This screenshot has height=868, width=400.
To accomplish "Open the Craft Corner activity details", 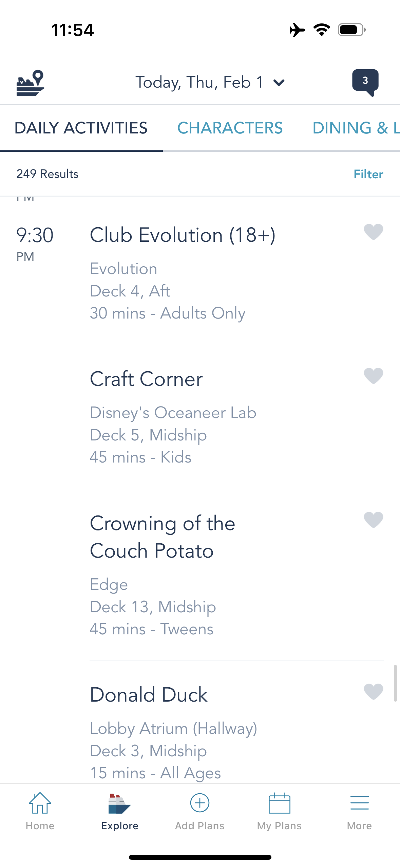I will (x=146, y=379).
